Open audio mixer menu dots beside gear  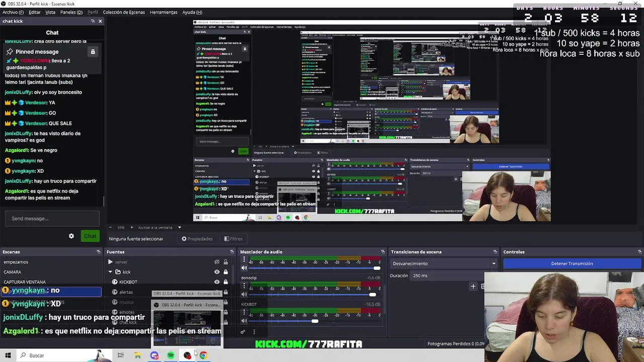[x=254, y=332]
